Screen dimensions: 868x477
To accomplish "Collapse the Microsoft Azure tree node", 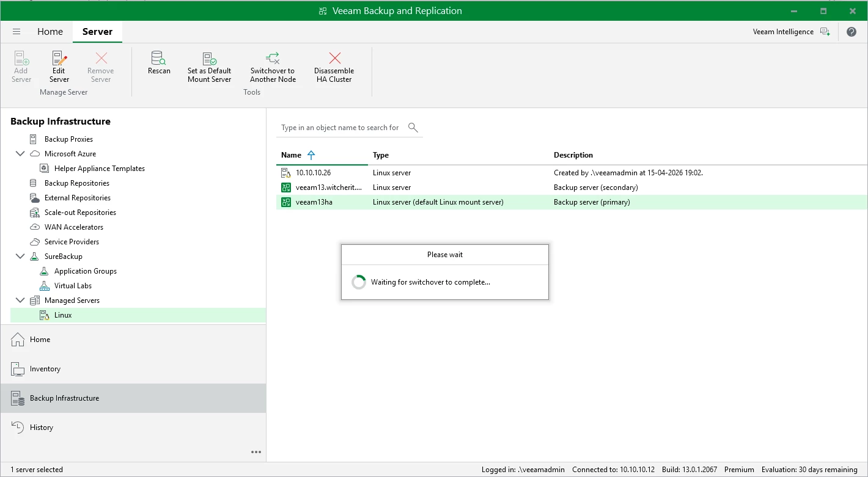I will (x=20, y=154).
